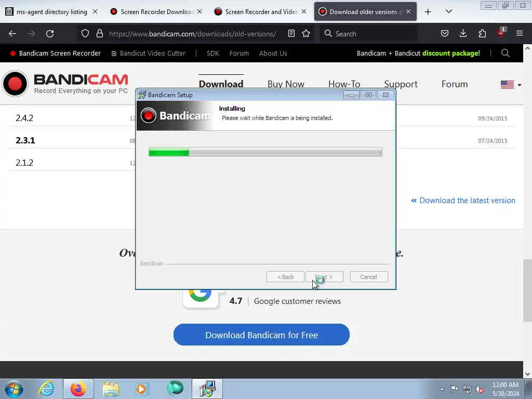The height and width of the screenshot is (399, 532).
Task: Open the shield tracking protection icon
Action: [85, 34]
